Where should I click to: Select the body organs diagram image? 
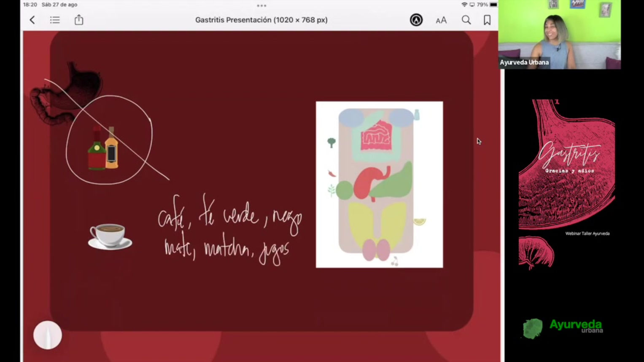[379, 184]
